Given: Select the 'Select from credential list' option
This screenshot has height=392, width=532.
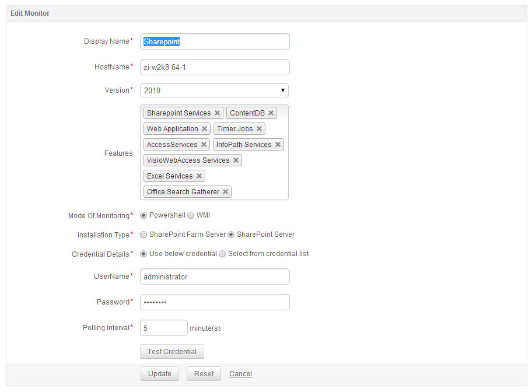Looking at the screenshot, I should pyautogui.click(x=222, y=254).
